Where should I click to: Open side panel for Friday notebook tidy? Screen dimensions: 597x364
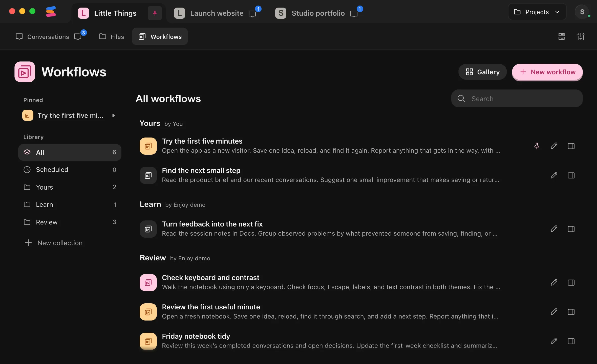point(571,341)
